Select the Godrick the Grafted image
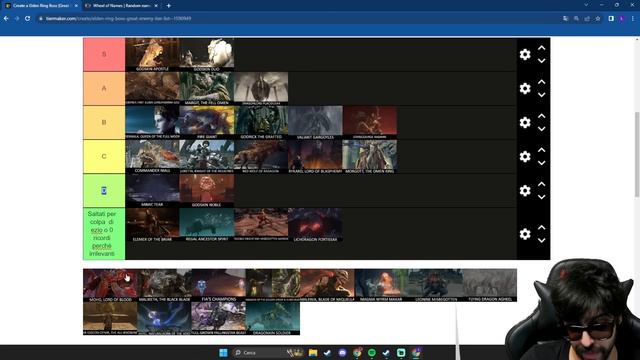 click(x=261, y=122)
